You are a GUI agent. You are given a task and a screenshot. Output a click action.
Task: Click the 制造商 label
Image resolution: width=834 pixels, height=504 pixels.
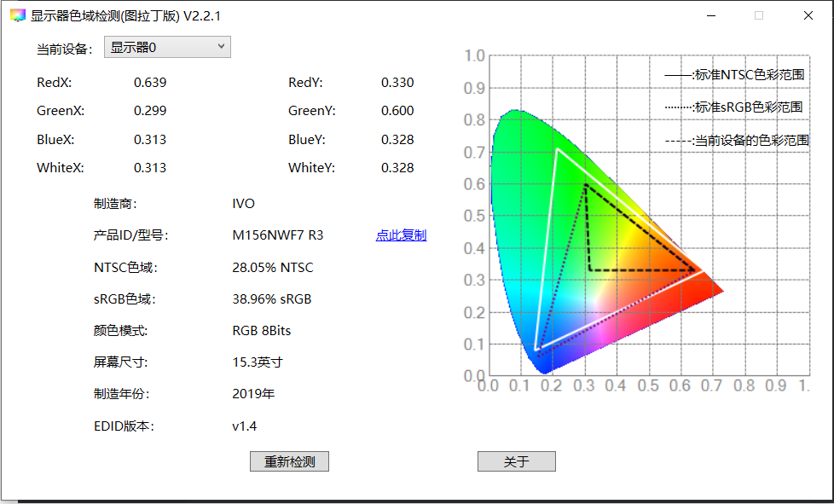click(x=115, y=204)
